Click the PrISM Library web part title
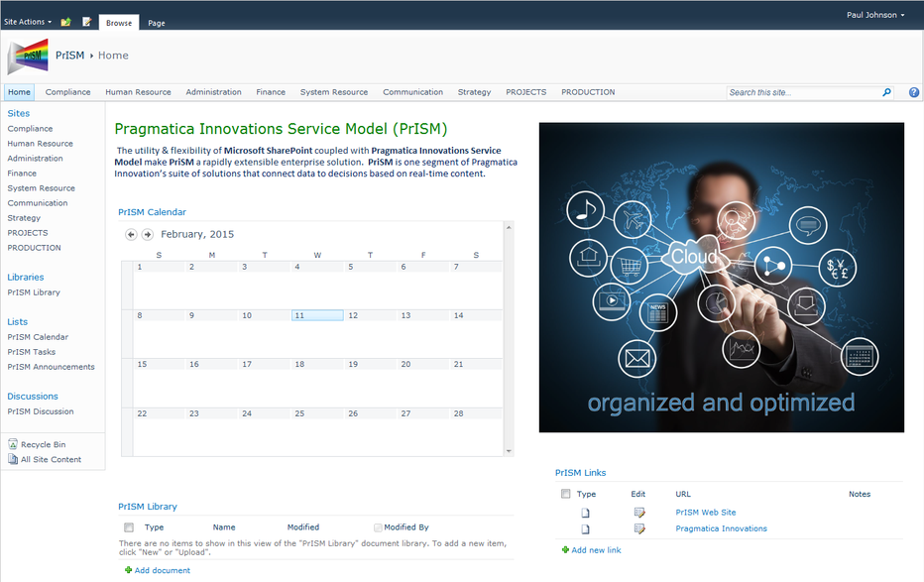Viewport: 924px width, 582px height. coord(148,507)
